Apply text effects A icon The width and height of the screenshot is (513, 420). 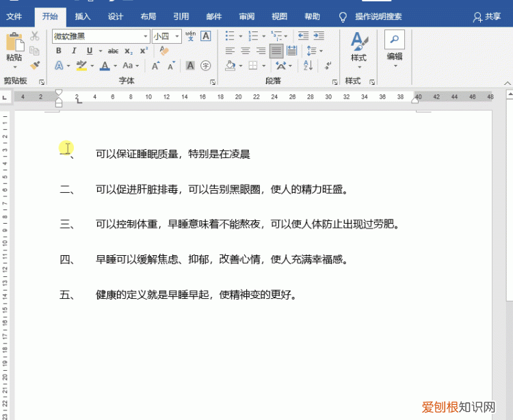(59, 66)
